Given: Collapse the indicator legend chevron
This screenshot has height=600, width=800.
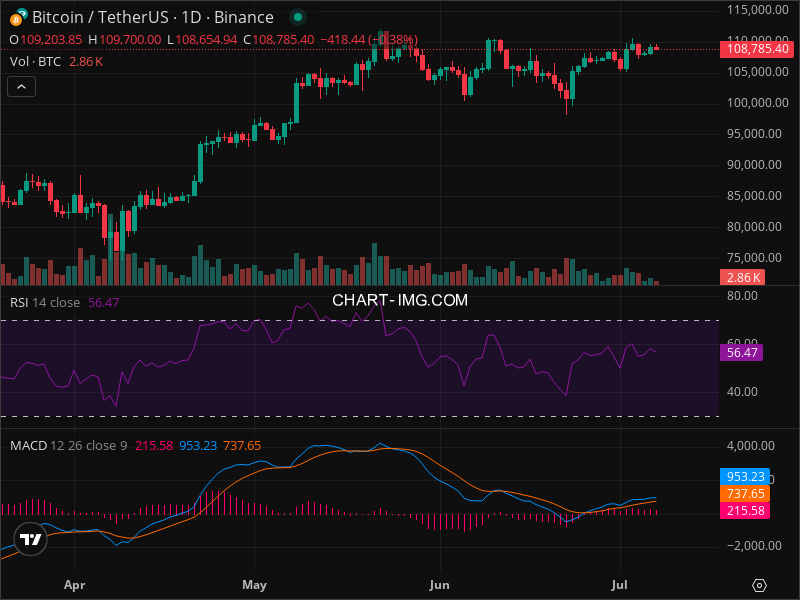Looking at the screenshot, I should pos(22,87).
